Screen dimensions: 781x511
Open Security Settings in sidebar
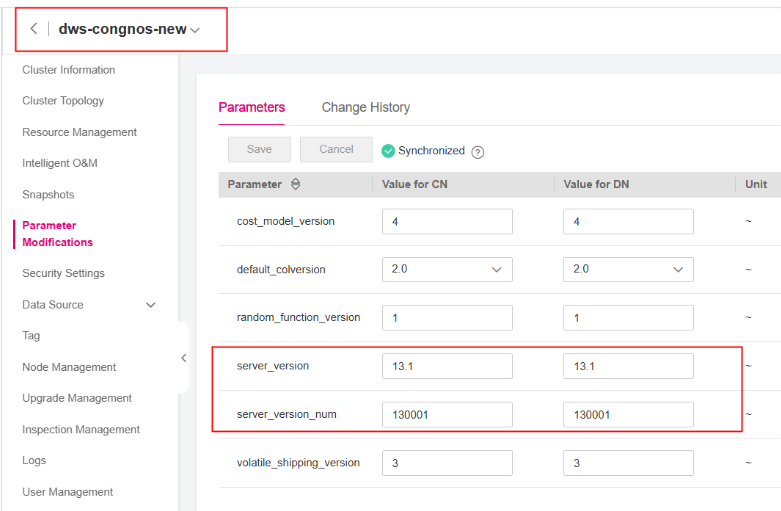pos(63,273)
